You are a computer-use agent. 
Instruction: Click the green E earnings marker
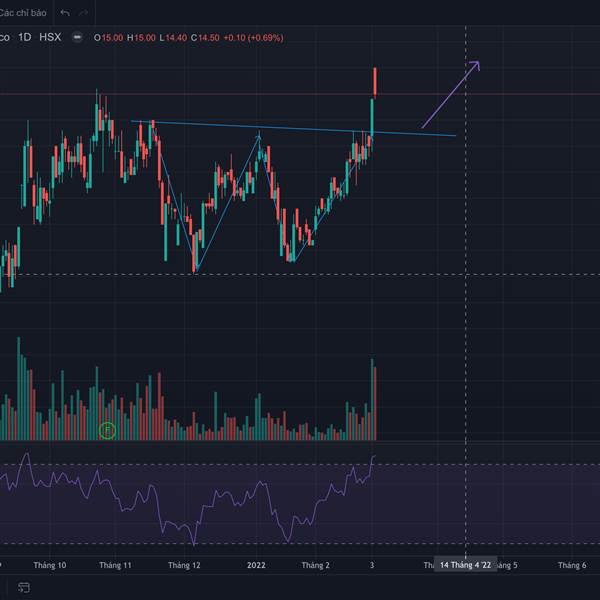click(x=107, y=430)
